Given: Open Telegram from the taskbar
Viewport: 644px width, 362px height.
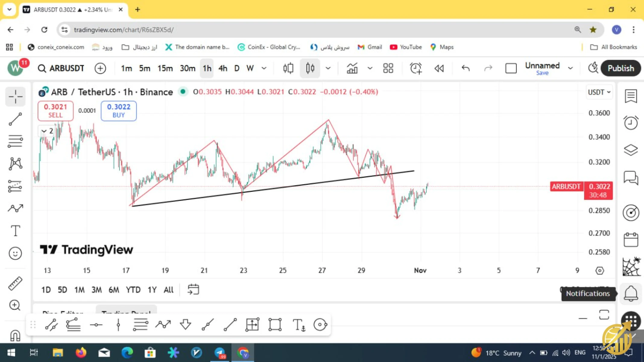Looking at the screenshot, I should point(220,353).
